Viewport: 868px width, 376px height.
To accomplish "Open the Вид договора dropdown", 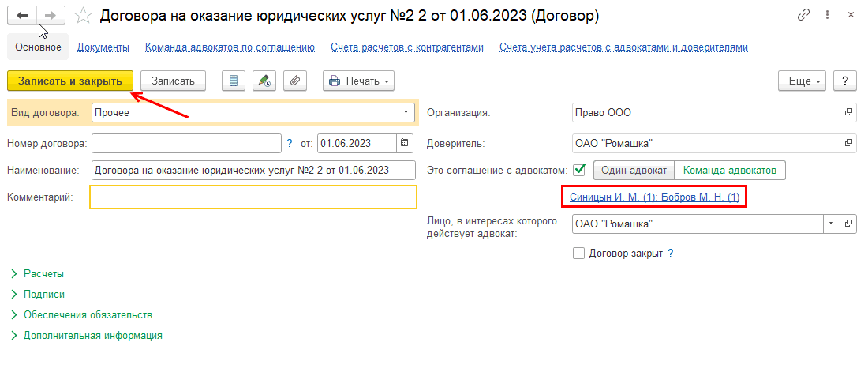I will click(x=406, y=112).
